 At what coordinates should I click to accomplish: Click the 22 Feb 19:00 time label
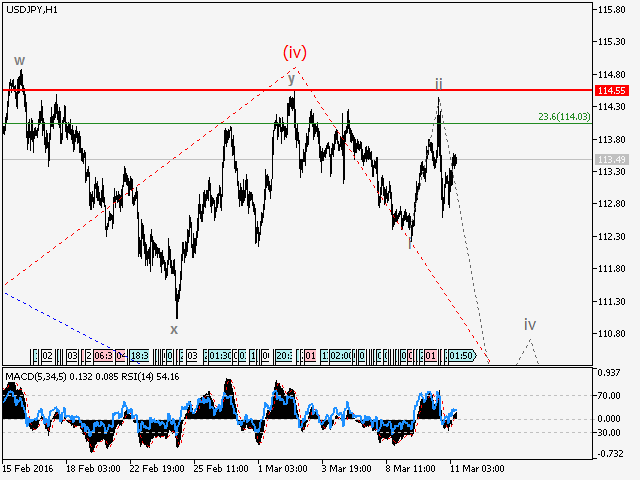click(x=157, y=469)
